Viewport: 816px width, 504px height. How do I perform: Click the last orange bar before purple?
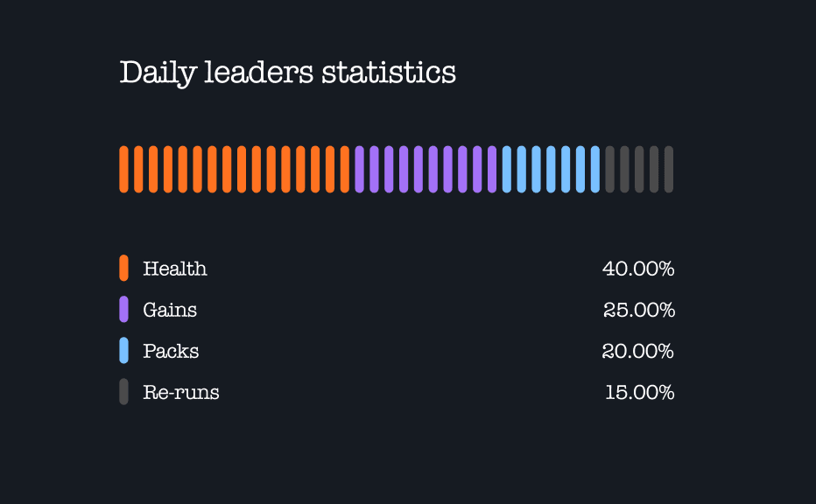(x=344, y=169)
